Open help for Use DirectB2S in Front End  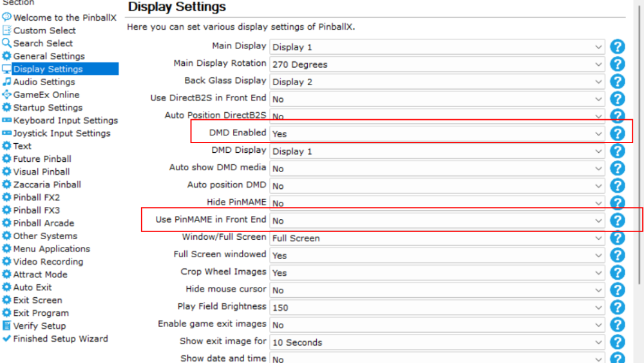(618, 99)
